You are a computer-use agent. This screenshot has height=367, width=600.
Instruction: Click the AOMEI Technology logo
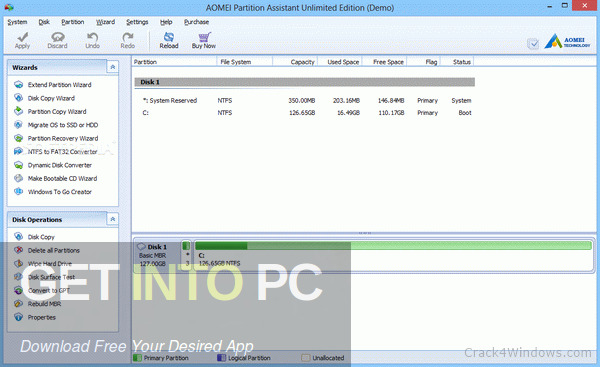(x=567, y=41)
